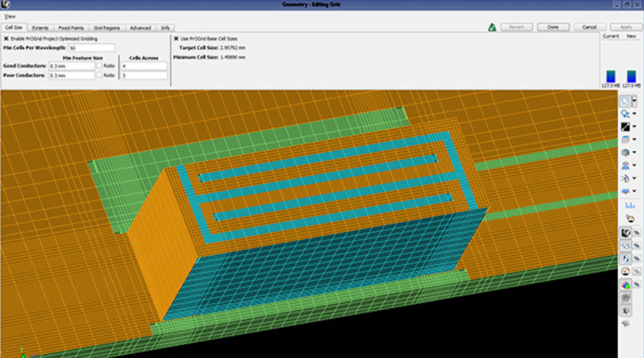
Task: Expand the 3D cube view dropdown arrow
Action: (x=635, y=153)
